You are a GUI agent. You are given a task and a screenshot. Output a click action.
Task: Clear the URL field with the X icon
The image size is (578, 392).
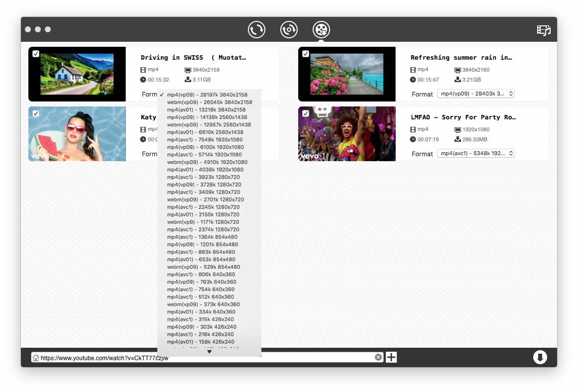pyautogui.click(x=378, y=357)
